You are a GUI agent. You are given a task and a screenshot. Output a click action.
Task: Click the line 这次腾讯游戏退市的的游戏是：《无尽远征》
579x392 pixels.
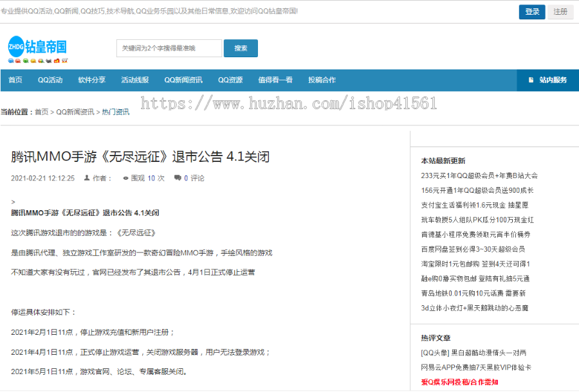(x=84, y=233)
